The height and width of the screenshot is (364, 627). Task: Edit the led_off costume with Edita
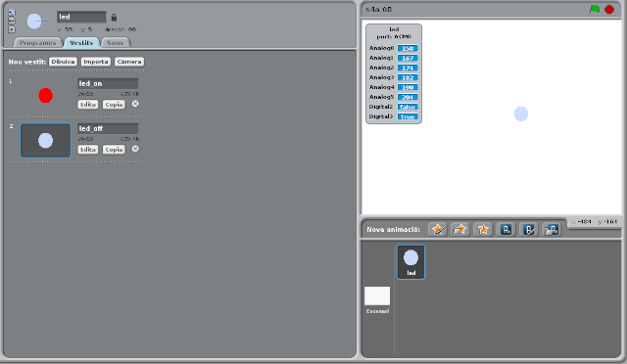pos(87,150)
